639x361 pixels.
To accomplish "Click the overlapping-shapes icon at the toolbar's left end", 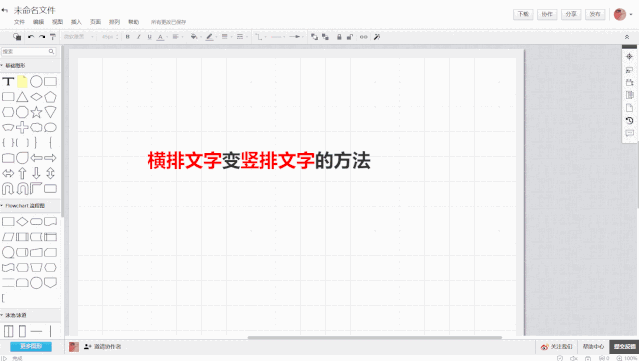I will 17,37.
